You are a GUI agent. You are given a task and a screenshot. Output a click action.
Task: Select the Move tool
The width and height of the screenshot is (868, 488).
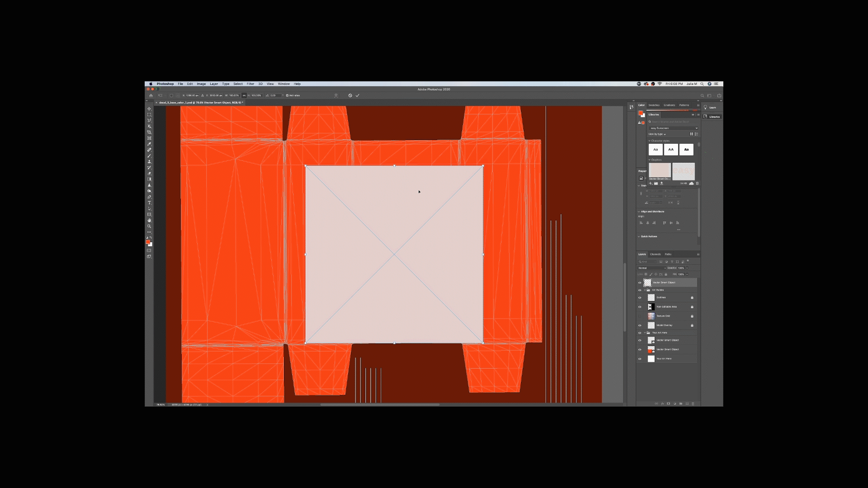click(x=149, y=109)
